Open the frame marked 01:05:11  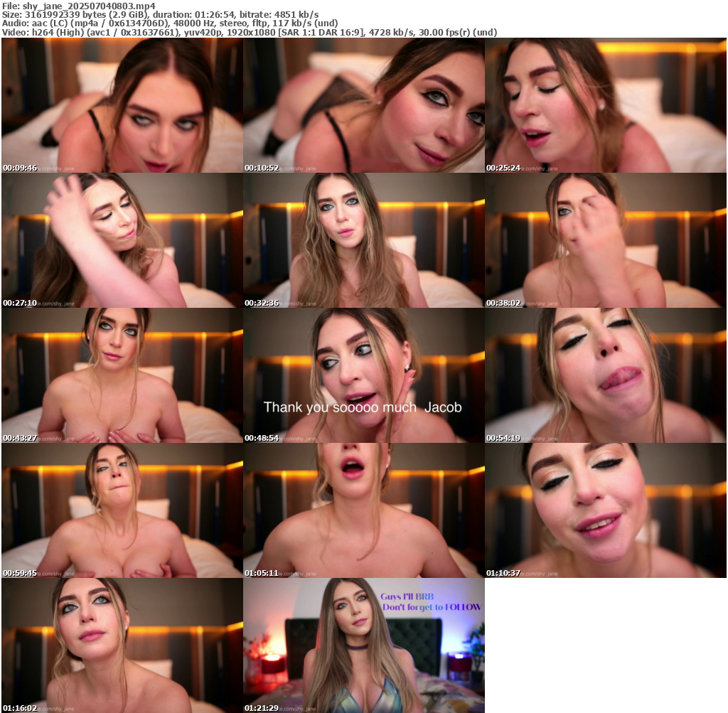(x=363, y=510)
